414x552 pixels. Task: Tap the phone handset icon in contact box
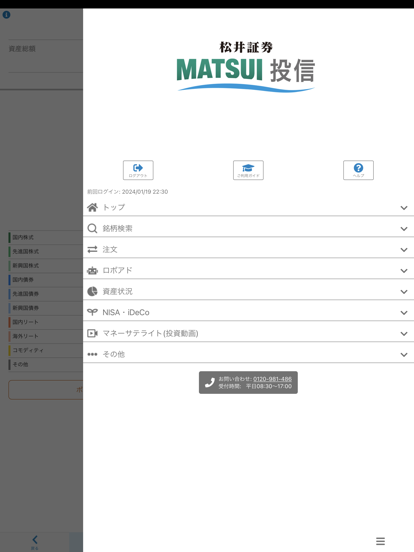tap(210, 383)
